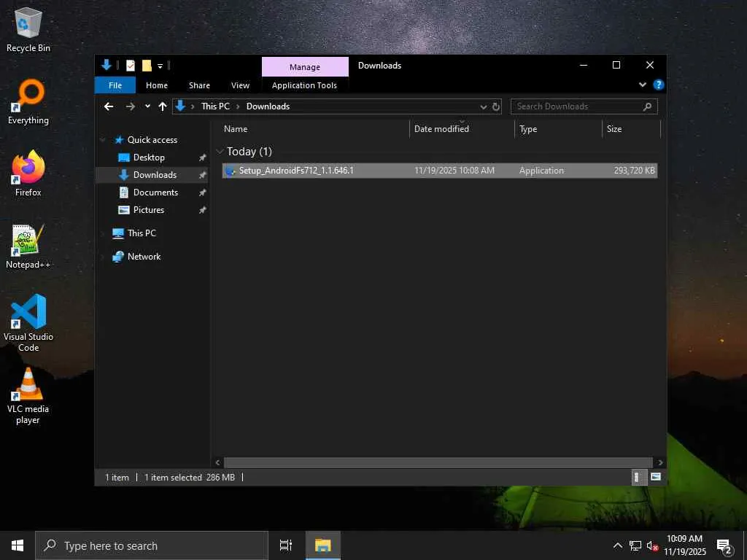
Task: Expand the ribbon with the chevron
Action: pos(643,85)
